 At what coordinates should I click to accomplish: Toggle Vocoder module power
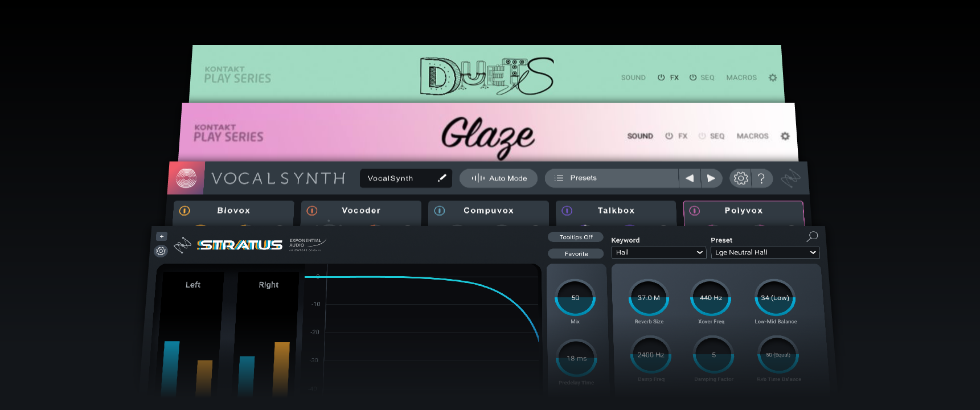(x=312, y=211)
